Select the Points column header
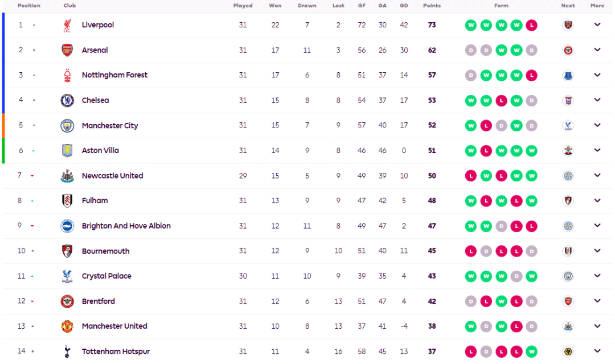This screenshot has height=364, width=615. (432, 6)
